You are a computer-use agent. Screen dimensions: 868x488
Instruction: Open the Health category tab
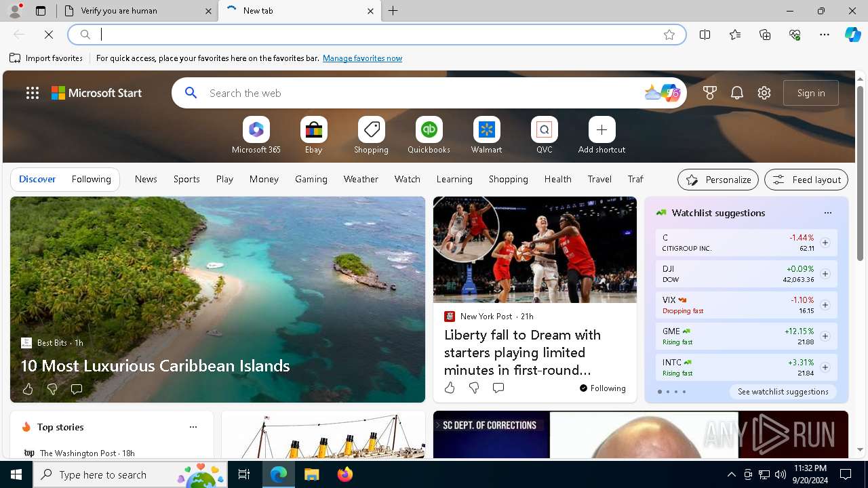coord(557,179)
